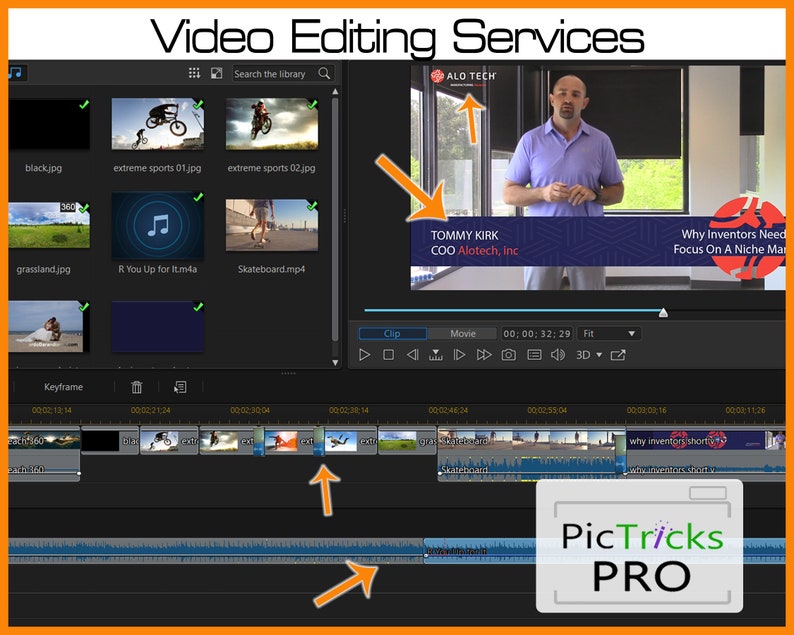Take a snapshot with camera icon

point(508,355)
